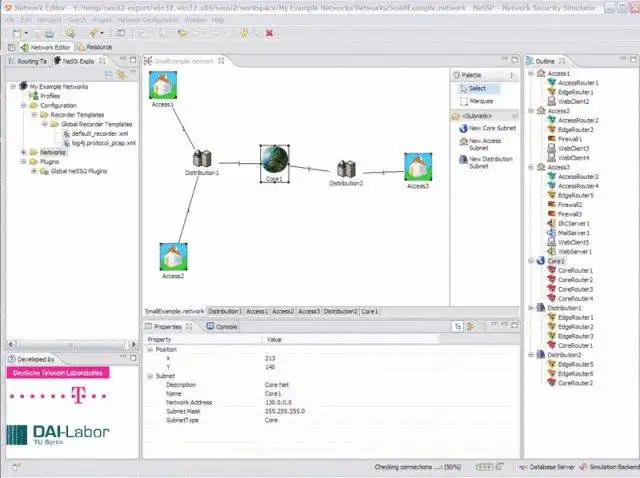Collapse the Distribution2 node in Outline
Viewport: 640px width, 478px height.
[531, 355]
